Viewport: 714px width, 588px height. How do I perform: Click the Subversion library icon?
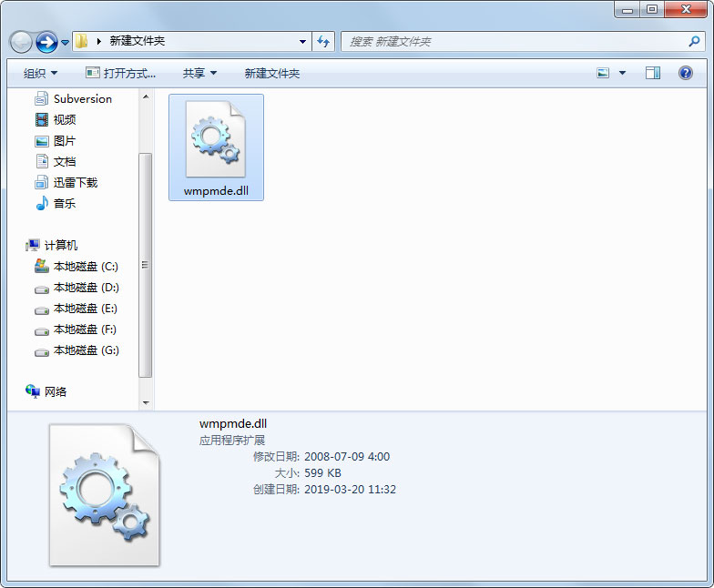[x=42, y=98]
